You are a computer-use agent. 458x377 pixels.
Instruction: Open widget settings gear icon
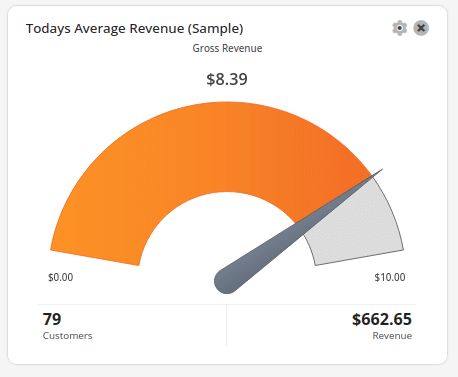coord(399,28)
